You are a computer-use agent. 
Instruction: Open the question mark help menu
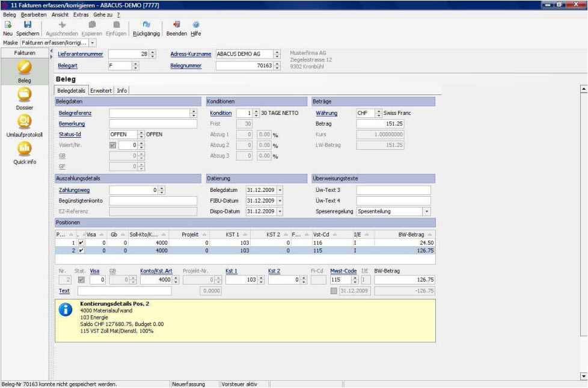[118, 14]
